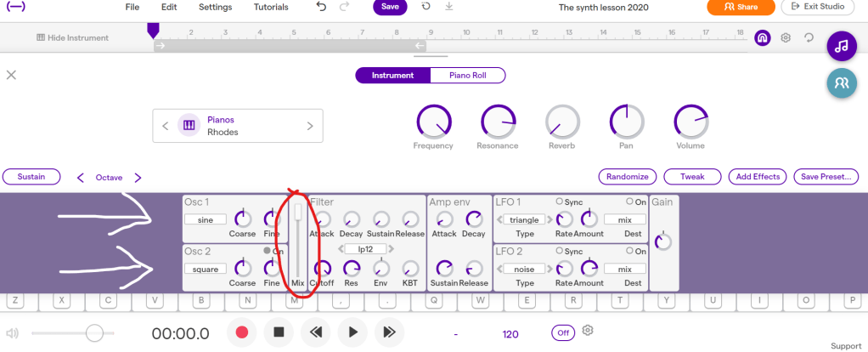Viewport: 868px width, 352px height.
Task: Close the instrument panel with X
Action: (11, 75)
